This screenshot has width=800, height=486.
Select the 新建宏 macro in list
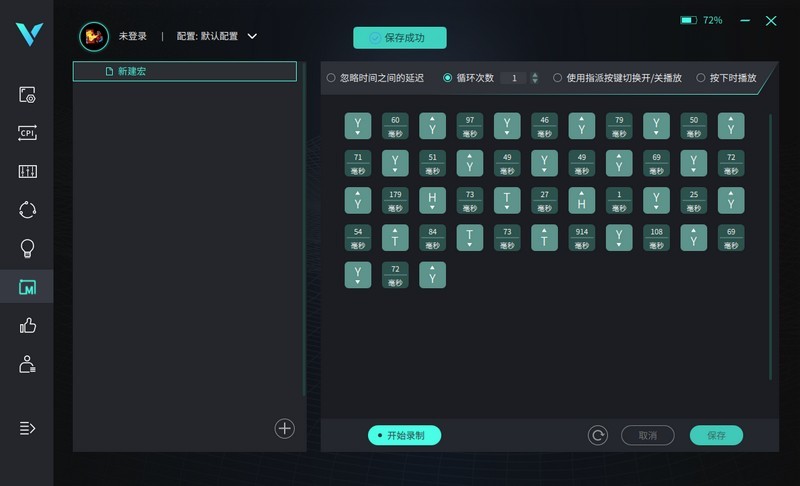coord(185,71)
